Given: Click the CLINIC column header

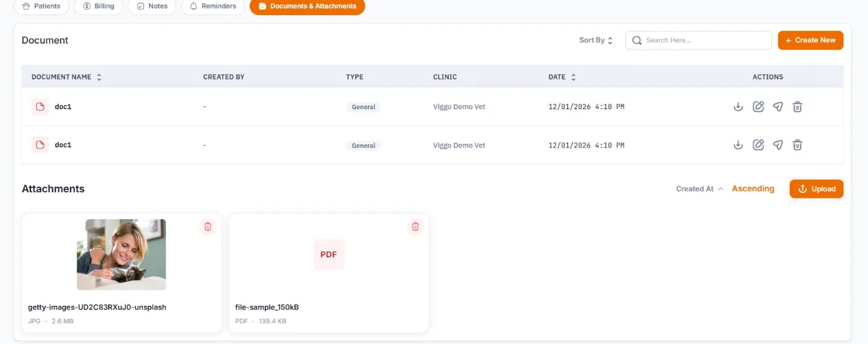Looking at the screenshot, I should pyautogui.click(x=445, y=77).
